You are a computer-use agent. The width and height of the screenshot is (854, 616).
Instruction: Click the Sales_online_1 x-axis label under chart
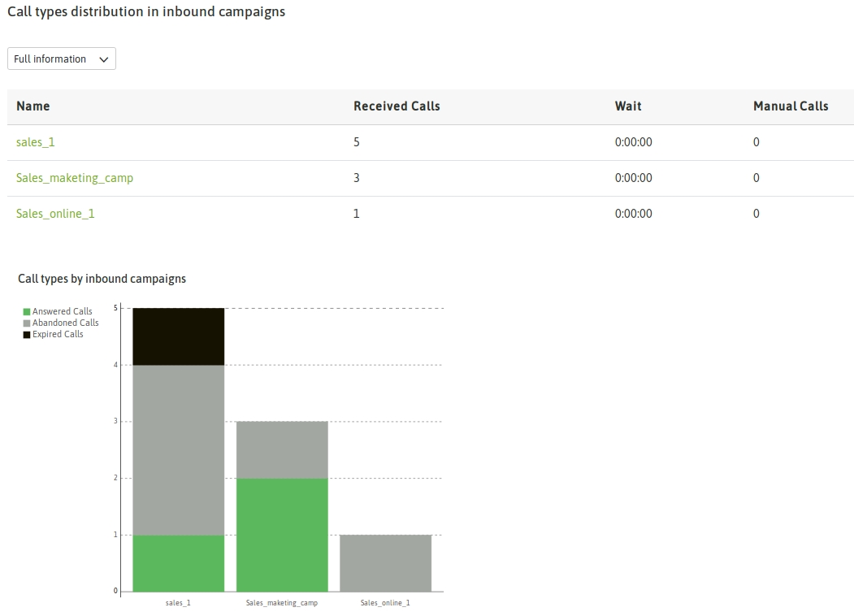tap(385, 603)
